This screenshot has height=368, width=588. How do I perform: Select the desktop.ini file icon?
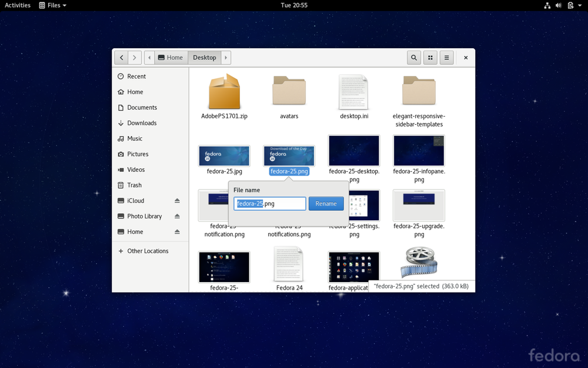[x=354, y=92]
